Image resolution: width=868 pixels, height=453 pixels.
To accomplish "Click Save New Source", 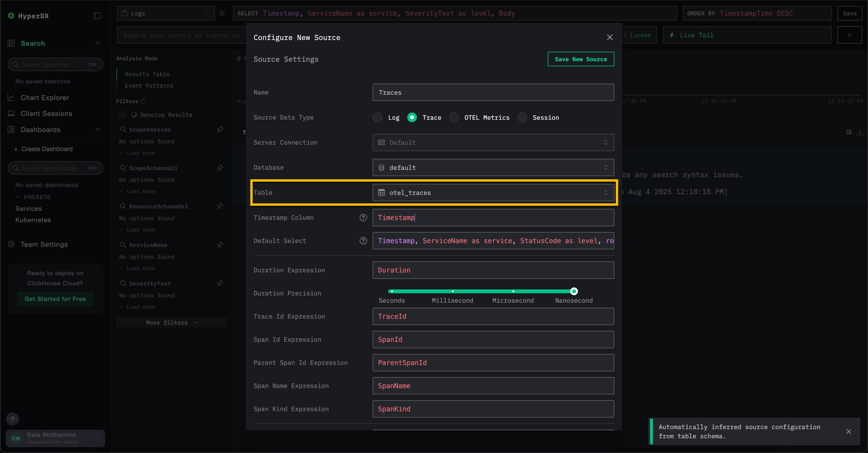I will (x=581, y=59).
